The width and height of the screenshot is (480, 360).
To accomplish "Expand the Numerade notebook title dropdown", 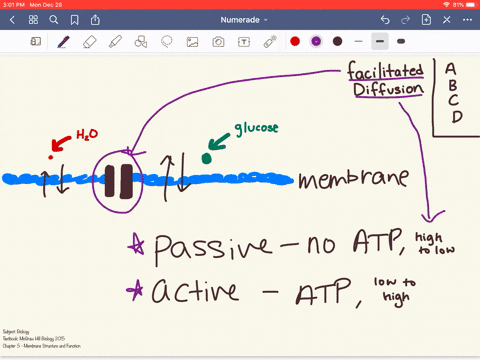I will point(244,20).
